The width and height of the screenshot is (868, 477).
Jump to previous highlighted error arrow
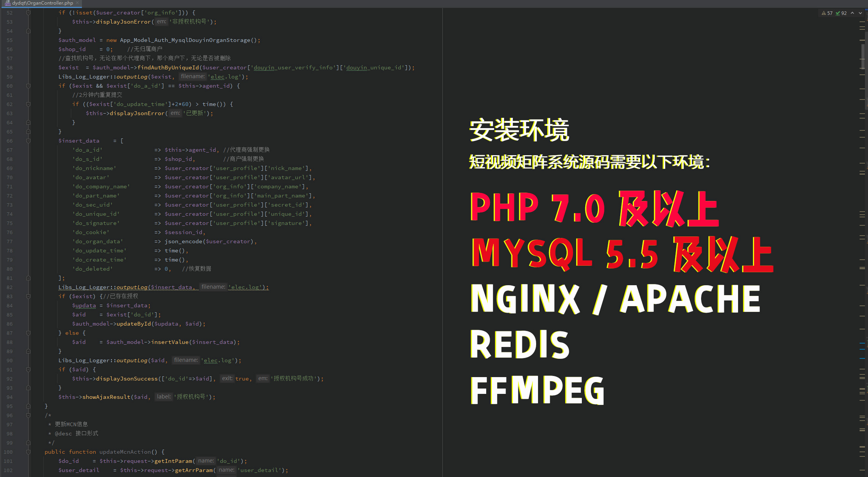[x=852, y=13]
